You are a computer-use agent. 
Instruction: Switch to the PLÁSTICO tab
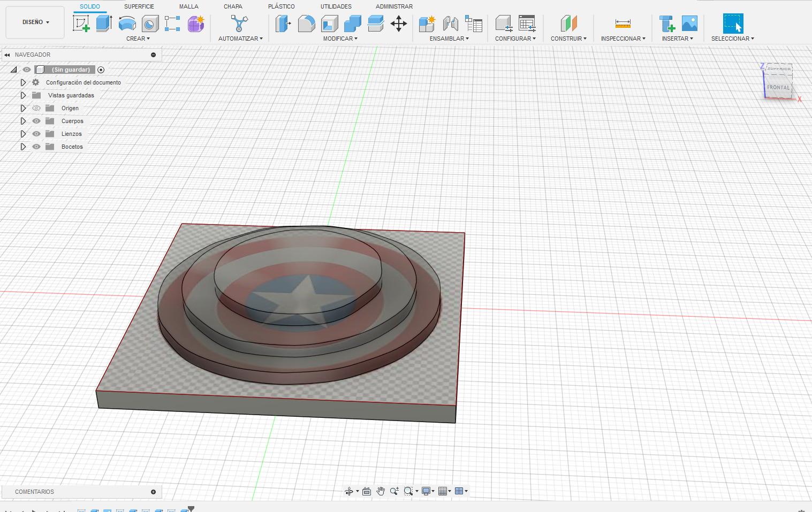(282, 6)
